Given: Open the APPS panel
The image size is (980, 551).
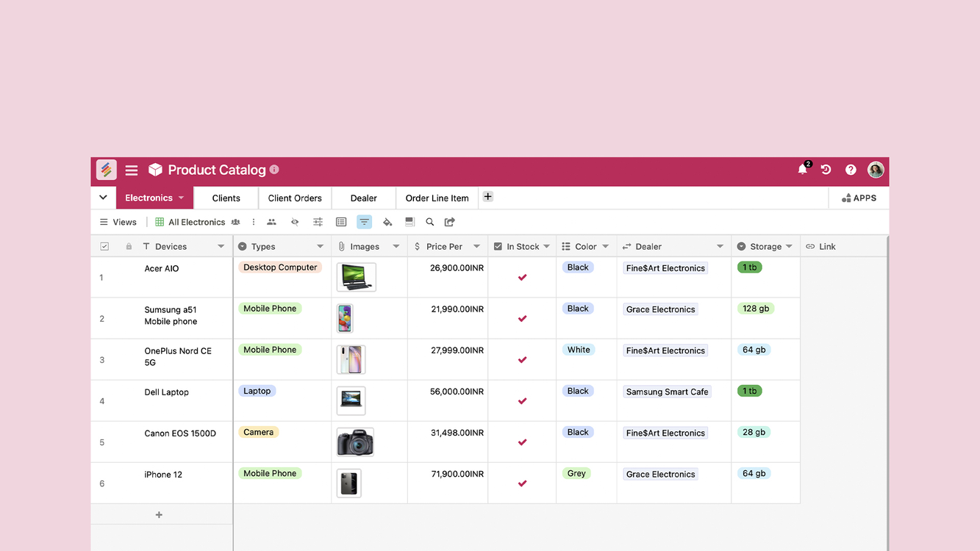Looking at the screenshot, I should (x=859, y=198).
